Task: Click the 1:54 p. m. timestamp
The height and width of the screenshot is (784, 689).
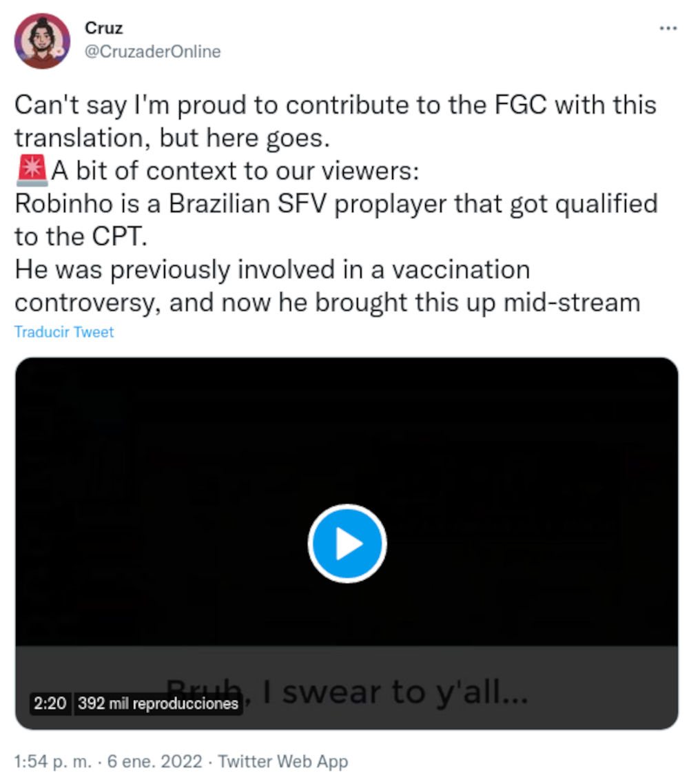Action: pos(50,761)
